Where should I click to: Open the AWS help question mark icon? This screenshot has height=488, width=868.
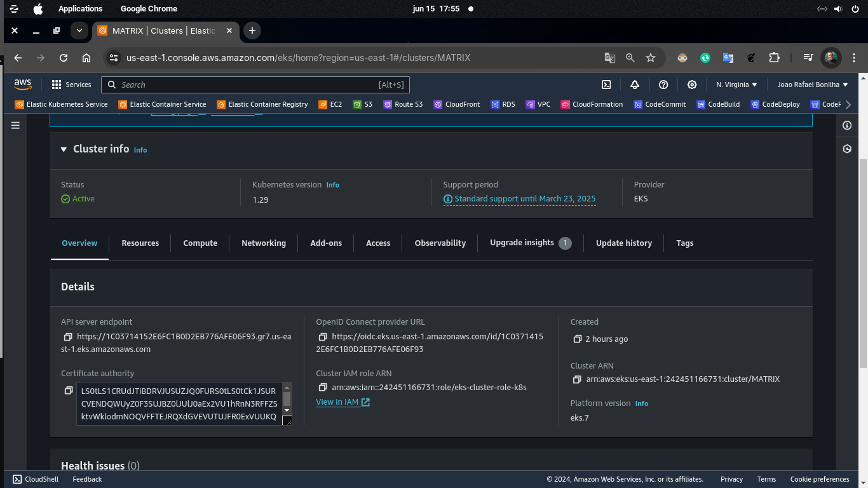tap(663, 85)
